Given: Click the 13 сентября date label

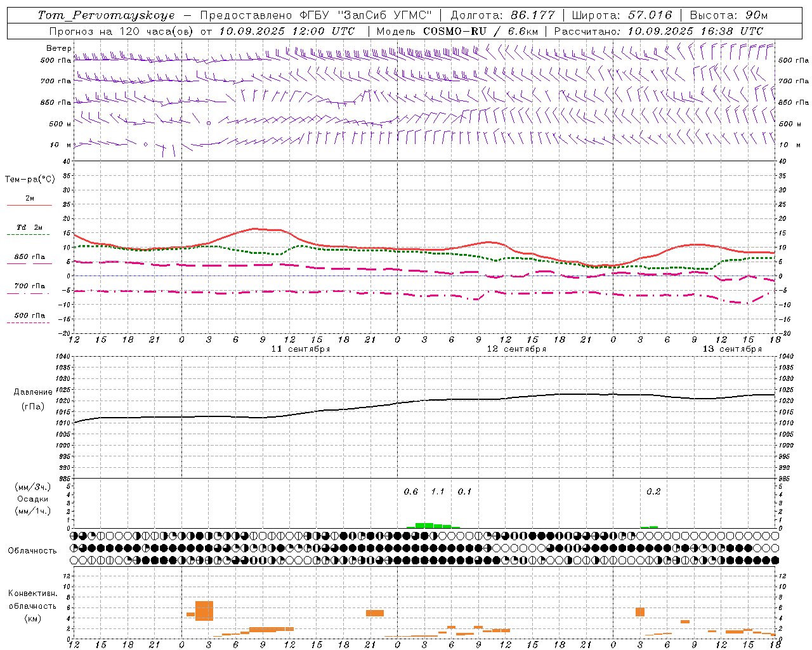Looking at the screenshot, I should point(732,349).
